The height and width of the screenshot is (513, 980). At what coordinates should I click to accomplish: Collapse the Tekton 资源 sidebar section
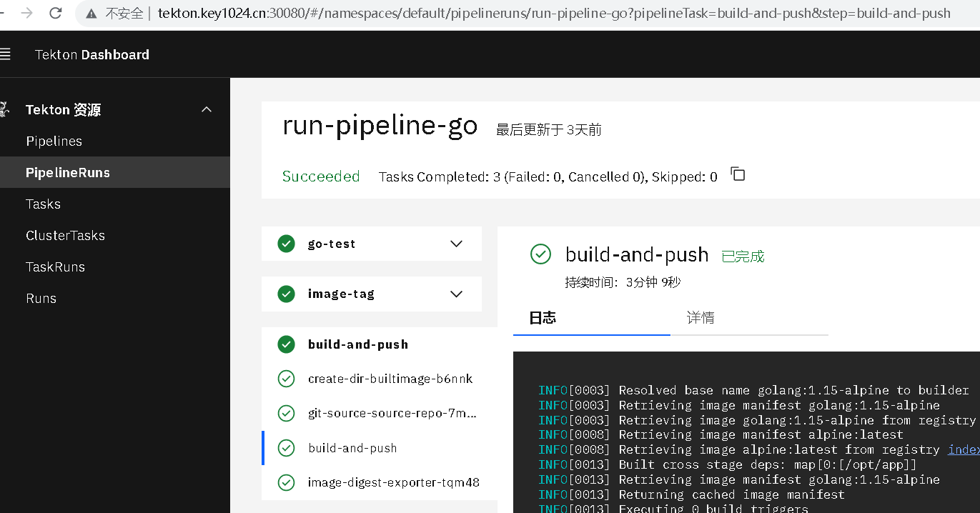[207, 109]
